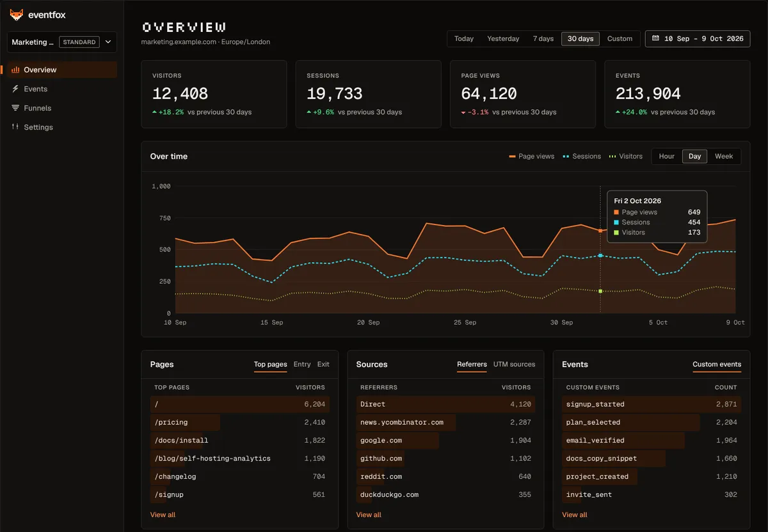Click the github.com referrer row
The width and height of the screenshot is (768, 532).
pyautogui.click(x=446, y=458)
